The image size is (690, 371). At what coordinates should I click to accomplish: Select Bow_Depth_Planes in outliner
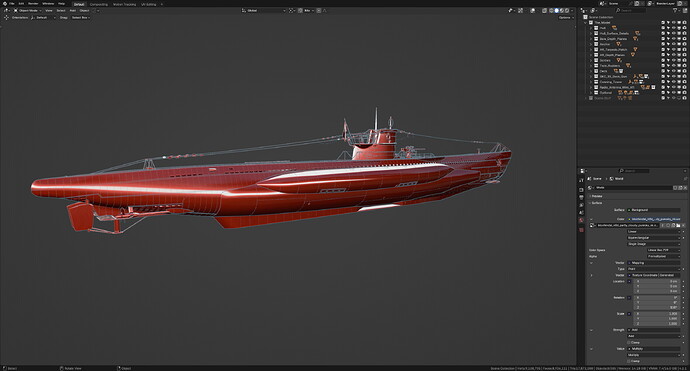point(613,39)
